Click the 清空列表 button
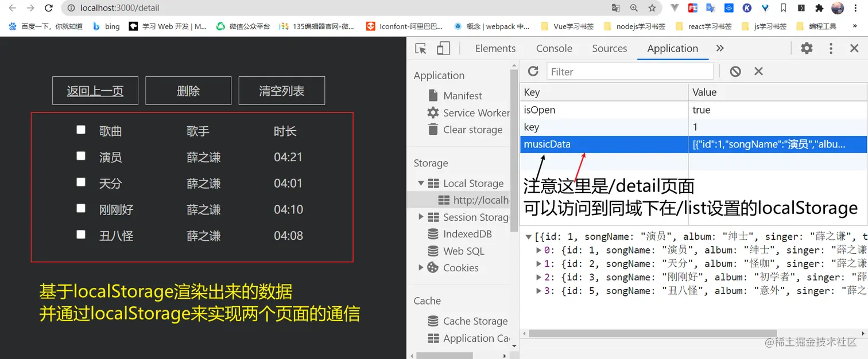This screenshot has height=359, width=868. pos(282,91)
